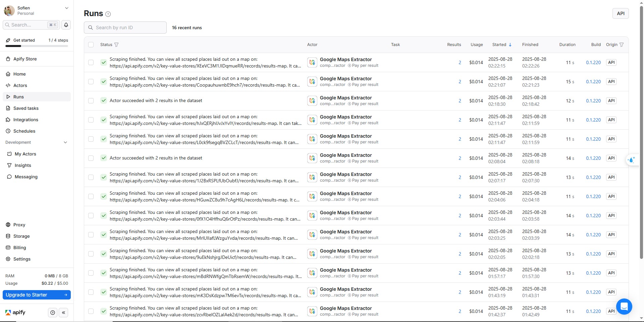This screenshot has width=644, height=322.
Task: Click the '$0.22 / $5.00' usage value
Action: pos(55,283)
